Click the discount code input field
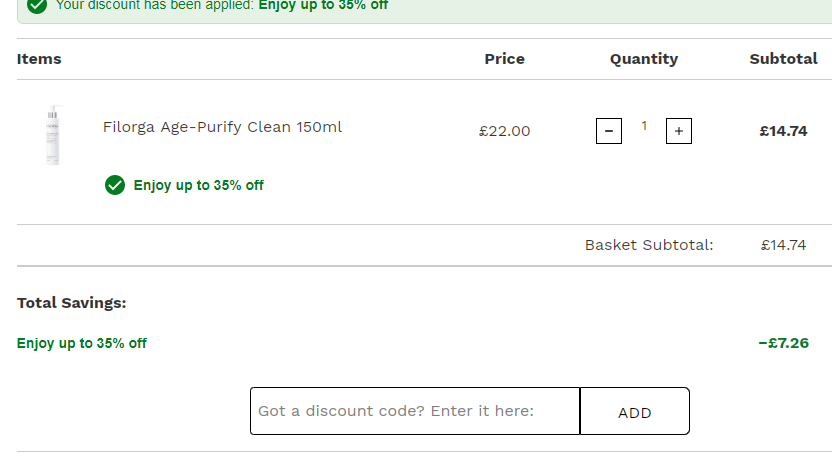This screenshot has width=832, height=467. point(415,411)
